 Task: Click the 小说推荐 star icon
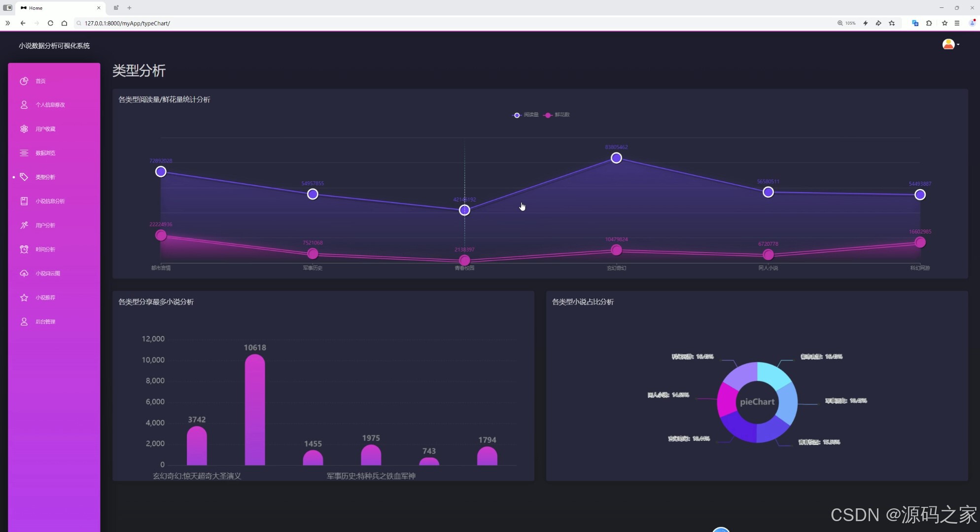(x=24, y=298)
